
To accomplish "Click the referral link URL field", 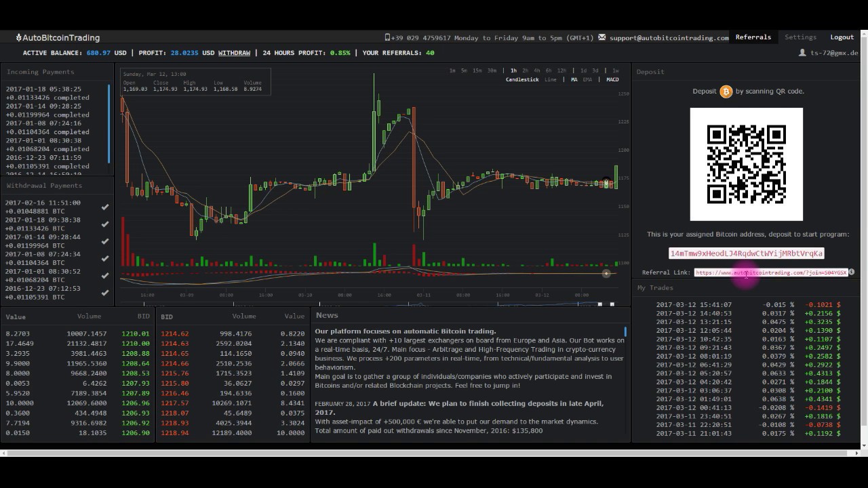I will pos(771,272).
